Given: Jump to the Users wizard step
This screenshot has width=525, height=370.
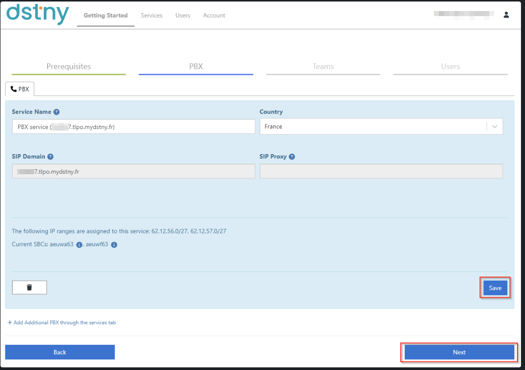Looking at the screenshot, I should pos(450,66).
